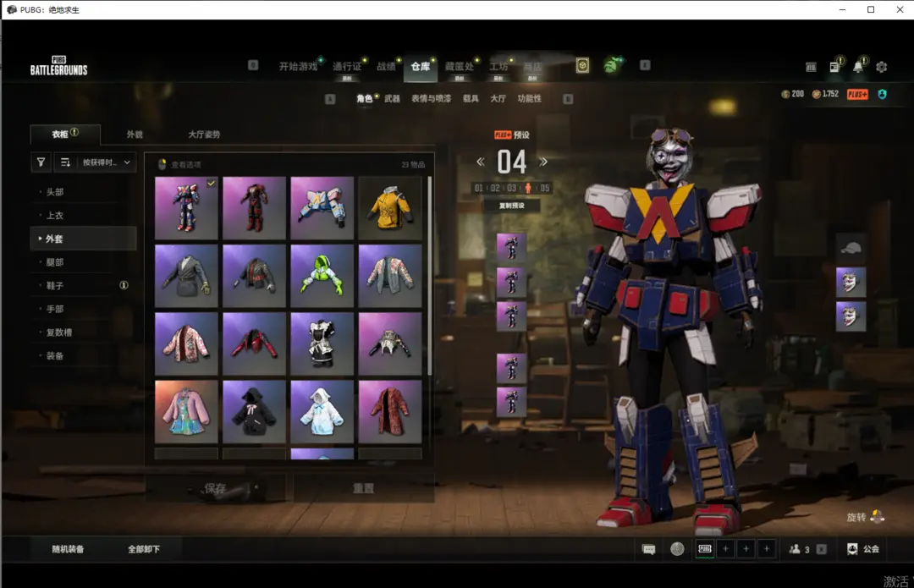Select the black hoodie with pink ribbon
Viewport: 914px width, 588px height.
point(254,412)
